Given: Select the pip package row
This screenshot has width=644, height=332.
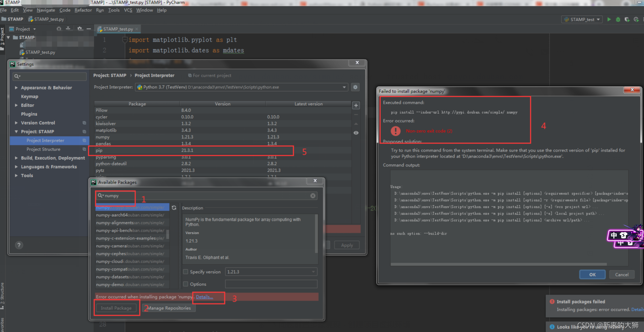Looking at the screenshot, I should (223, 151).
